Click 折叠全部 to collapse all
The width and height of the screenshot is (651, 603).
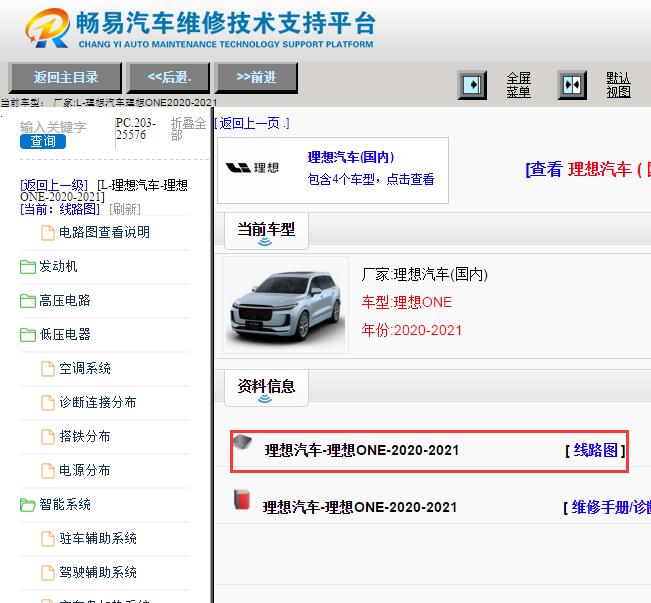point(188,129)
